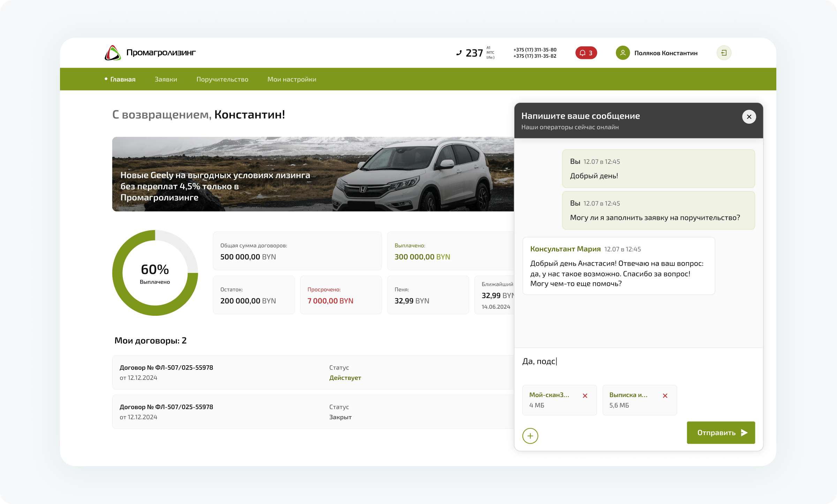This screenshot has width=837, height=504.
Task: Click the user profile avatar icon
Action: tap(622, 53)
